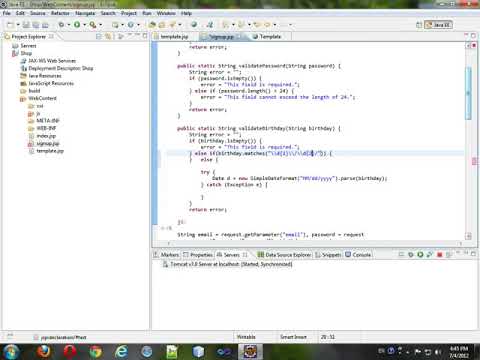Open the New file dropdown arrow

pos(18,25)
